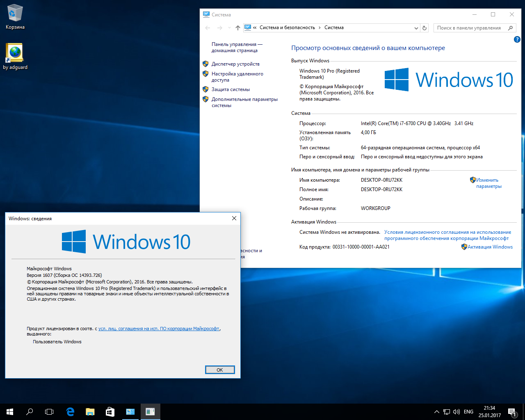Open the clock showing 21:34

[x=489, y=412]
